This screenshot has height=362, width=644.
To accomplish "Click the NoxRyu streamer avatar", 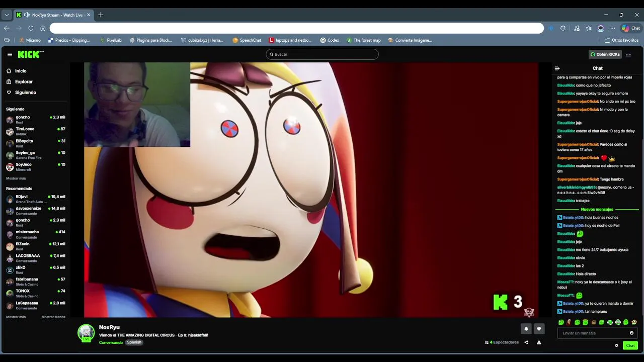I will click(86, 333).
